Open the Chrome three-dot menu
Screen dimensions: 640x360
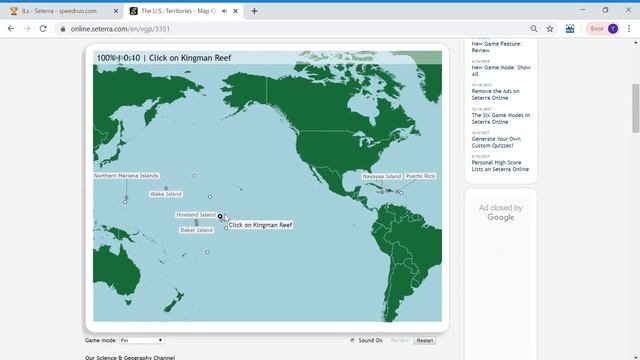(629, 29)
